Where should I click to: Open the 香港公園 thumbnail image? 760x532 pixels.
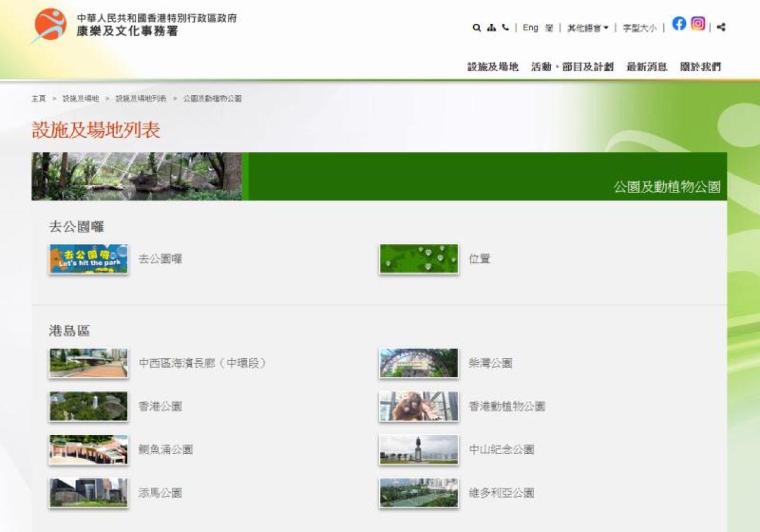[88, 406]
